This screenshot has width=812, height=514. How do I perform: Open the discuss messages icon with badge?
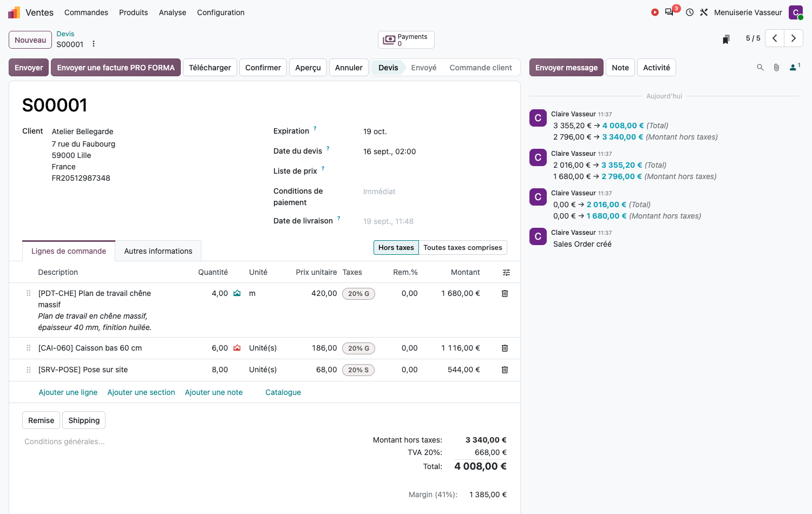pyautogui.click(x=670, y=12)
